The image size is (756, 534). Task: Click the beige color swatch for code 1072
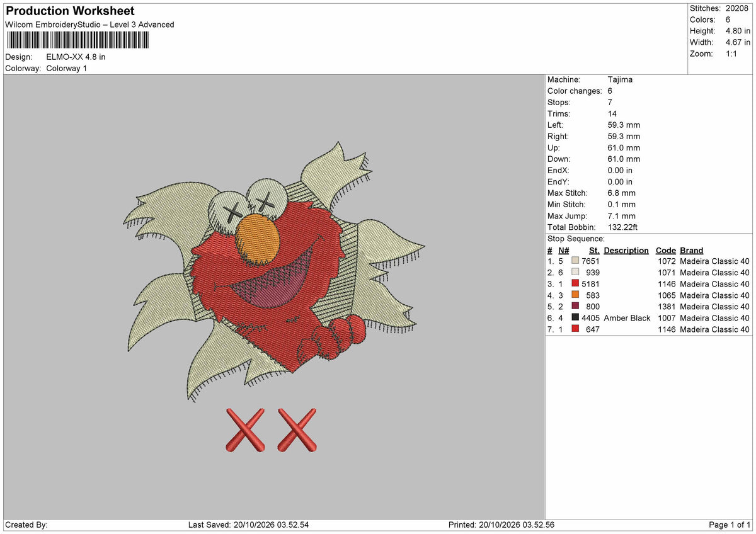(575, 261)
